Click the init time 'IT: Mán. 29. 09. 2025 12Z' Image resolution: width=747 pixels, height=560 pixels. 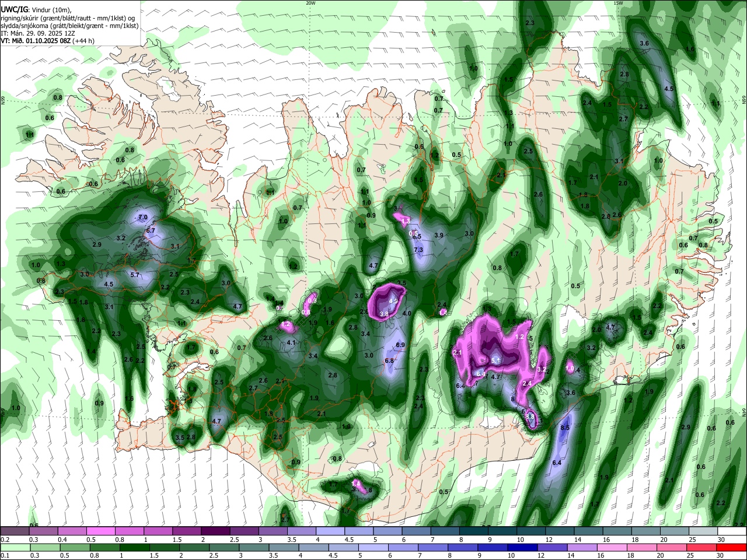(37, 34)
